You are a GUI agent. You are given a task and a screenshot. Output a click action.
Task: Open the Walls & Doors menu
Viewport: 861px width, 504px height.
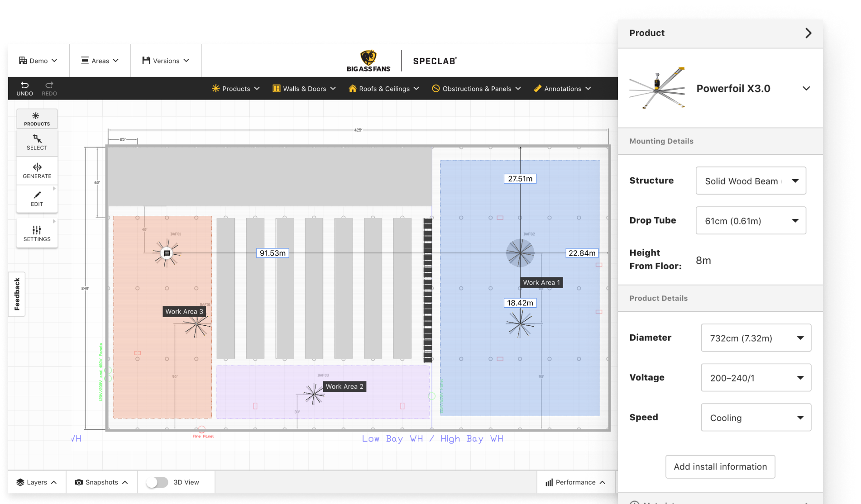pyautogui.click(x=304, y=89)
